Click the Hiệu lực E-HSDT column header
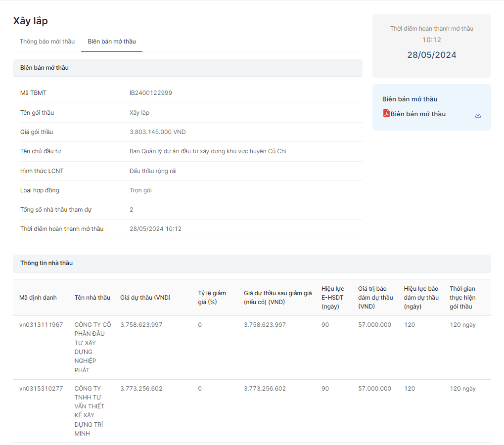The height and width of the screenshot is (445, 504). (x=332, y=298)
